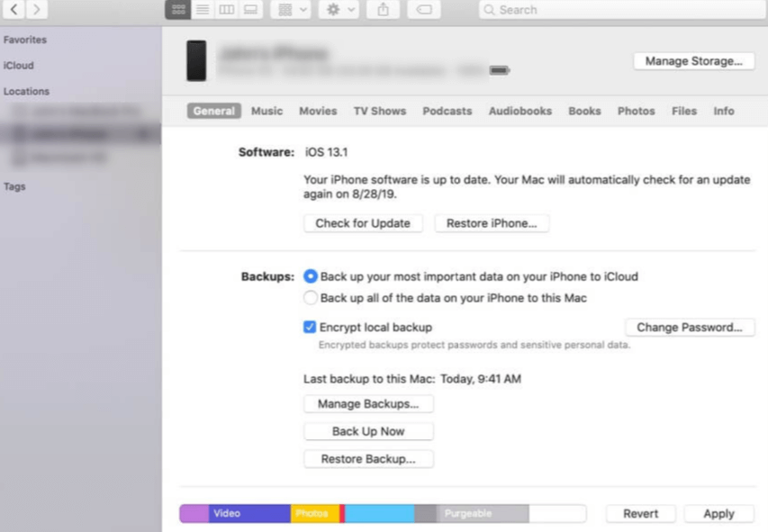Click Restore iPhone button
768x532 pixels.
(x=492, y=223)
